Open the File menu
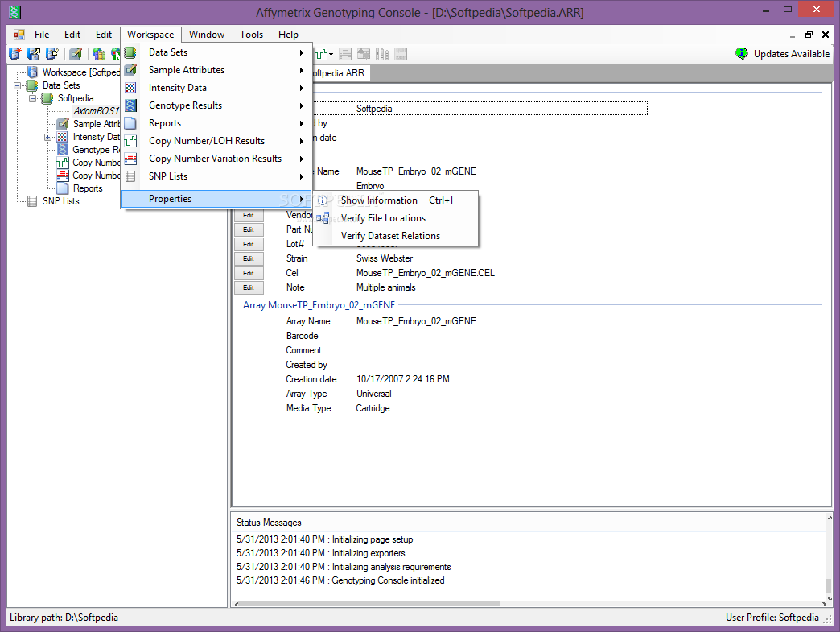 click(42, 35)
